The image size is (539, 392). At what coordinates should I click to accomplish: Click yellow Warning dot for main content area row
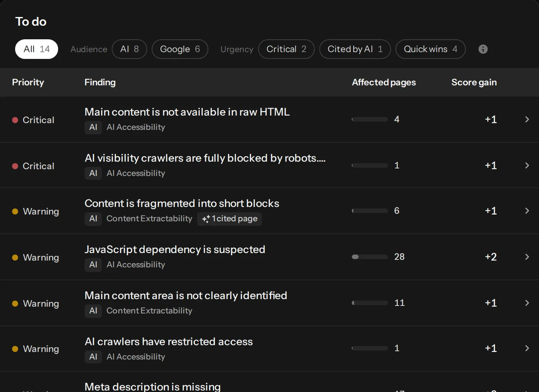[x=15, y=303]
